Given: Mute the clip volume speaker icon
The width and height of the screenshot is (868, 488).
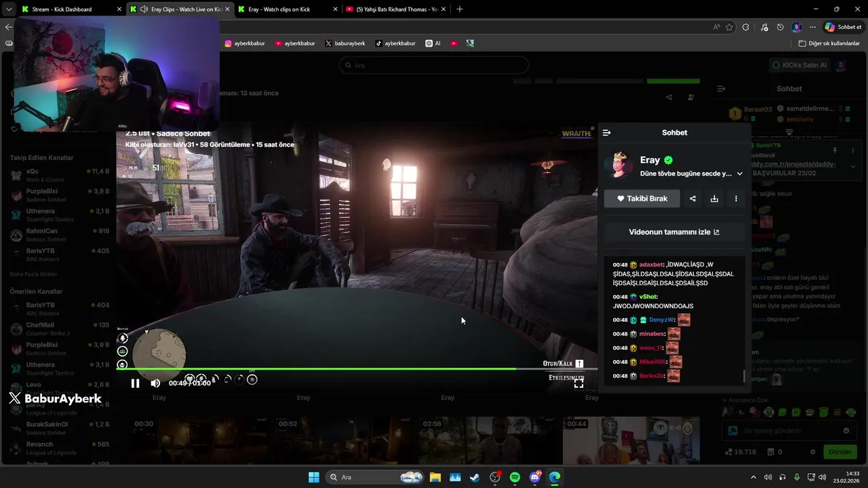Looking at the screenshot, I should pos(155,384).
